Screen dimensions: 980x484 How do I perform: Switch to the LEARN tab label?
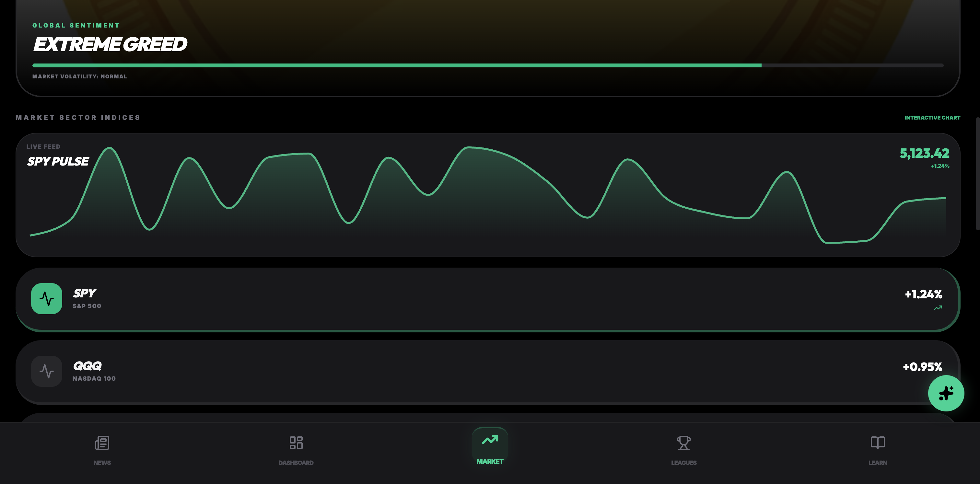pos(878,463)
